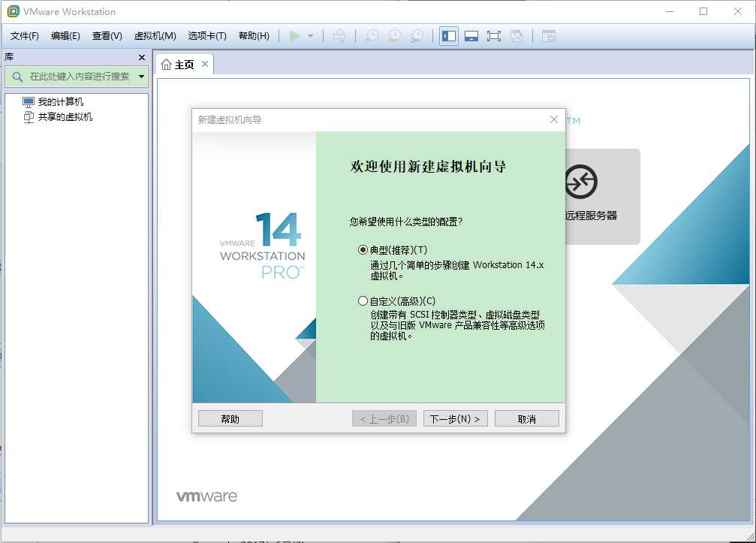Image resolution: width=756 pixels, height=543 pixels.
Task: Select the 典型(推荐) radio option
Action: tap(363, 250)
